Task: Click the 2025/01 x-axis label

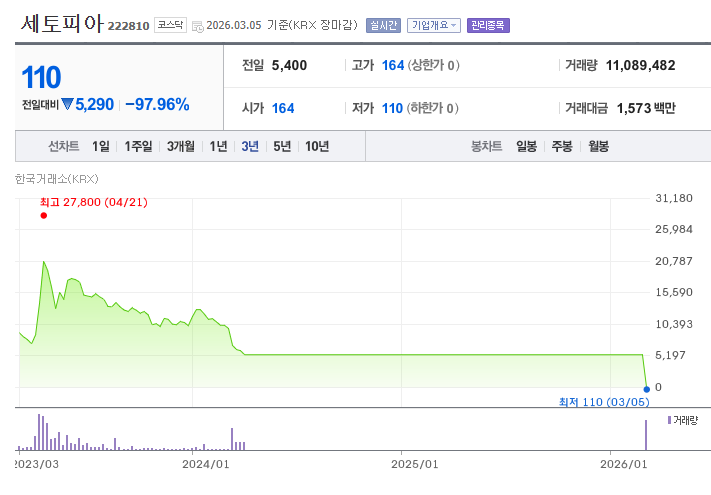Action: coord(414,464)
